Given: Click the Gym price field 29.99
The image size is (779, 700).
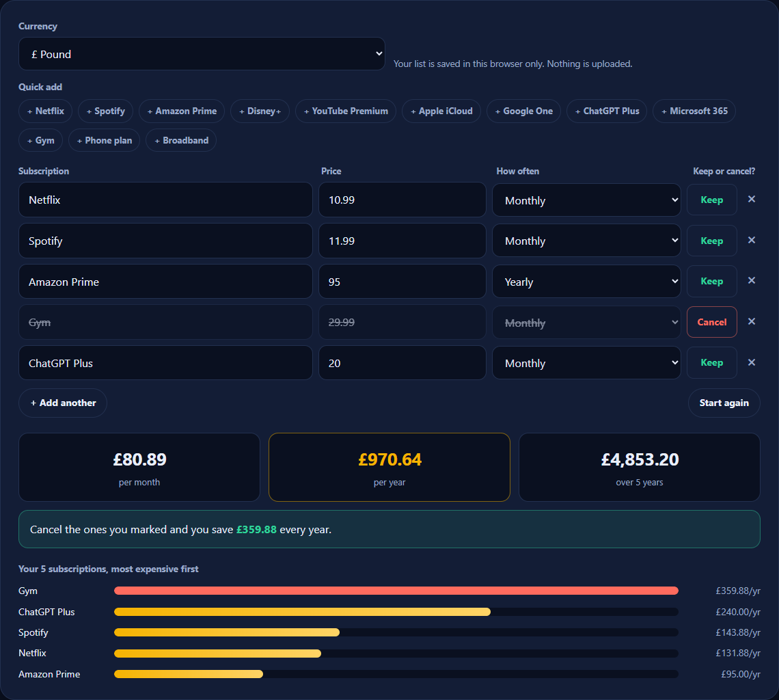Looking at the screenshot, I should point(402,322).
